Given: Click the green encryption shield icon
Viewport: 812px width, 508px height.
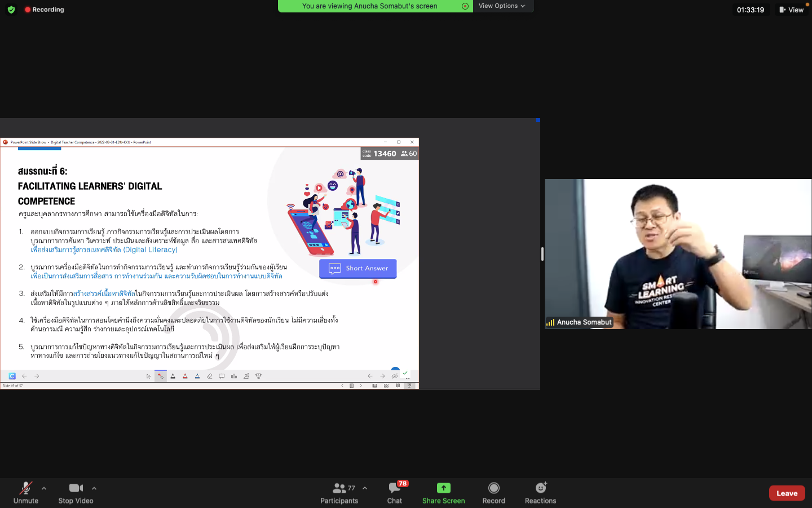Looking at the screenshot, I should click(11, 10).
